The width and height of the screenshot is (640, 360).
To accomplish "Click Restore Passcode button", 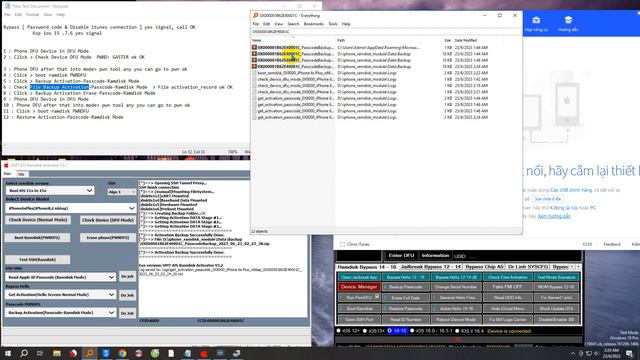I will pyautogui.click(x=405, y=309).
